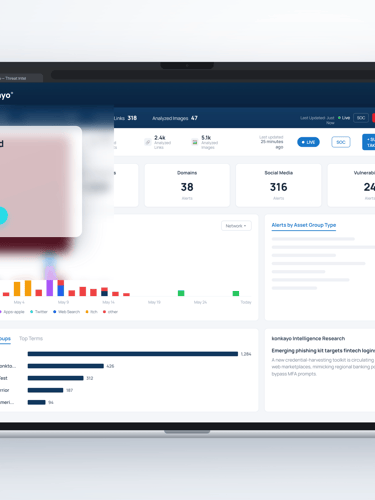Open the Social Media 316 alerts card
The height and width of the screenshot is (500, 375).
point(278,185)
